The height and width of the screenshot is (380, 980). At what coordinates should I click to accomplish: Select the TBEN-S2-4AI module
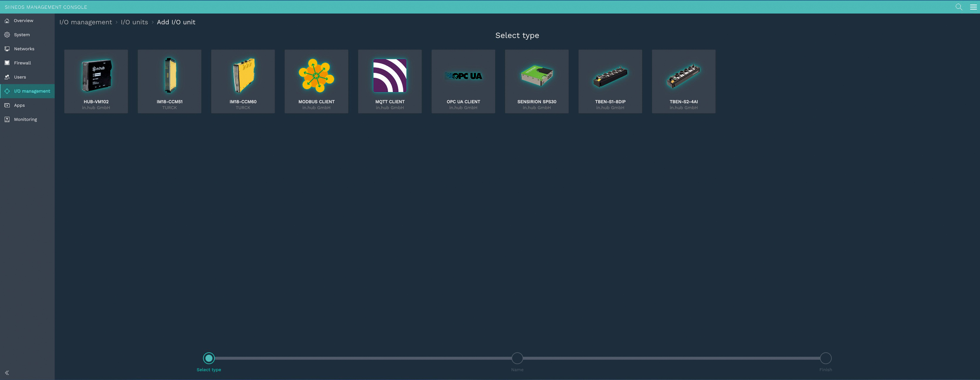[x=683, y=81]
